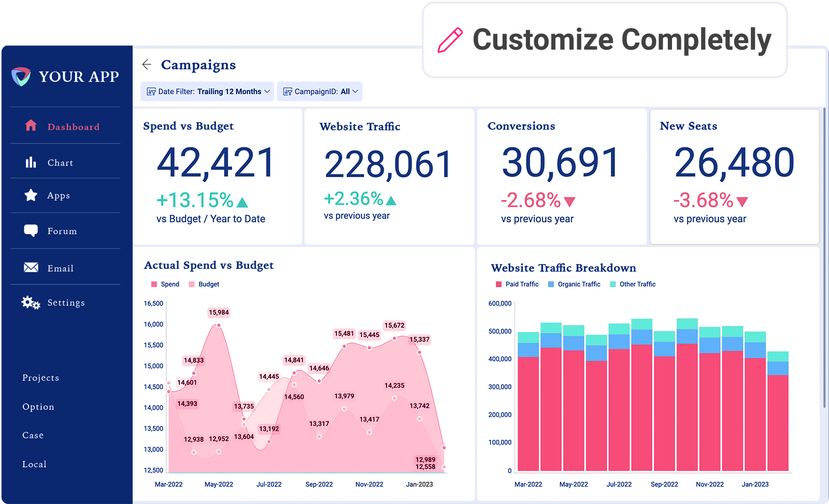
Task: Click the home icon beside Dashboard
Action: coord(31,125)
